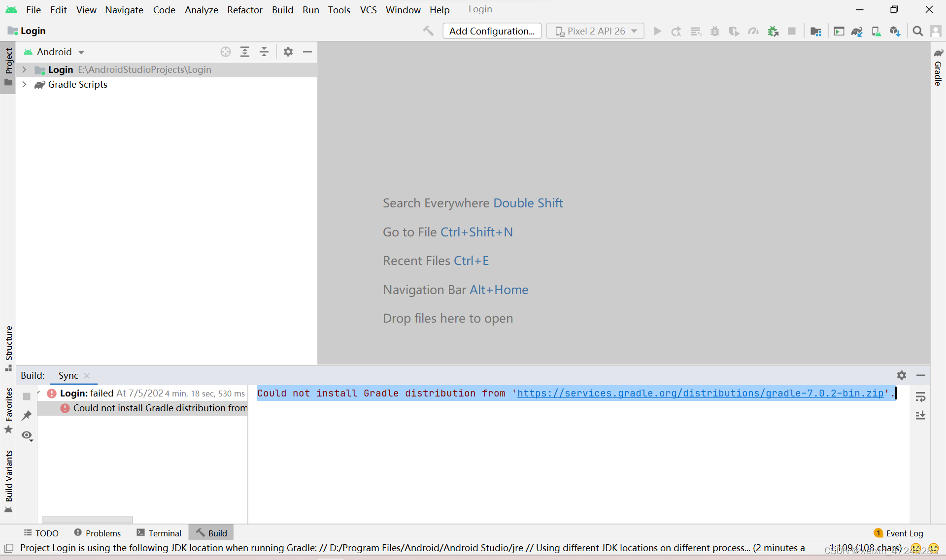Toggle the Gradle sidebar tab
946x560 pixels.
(938, 67)
